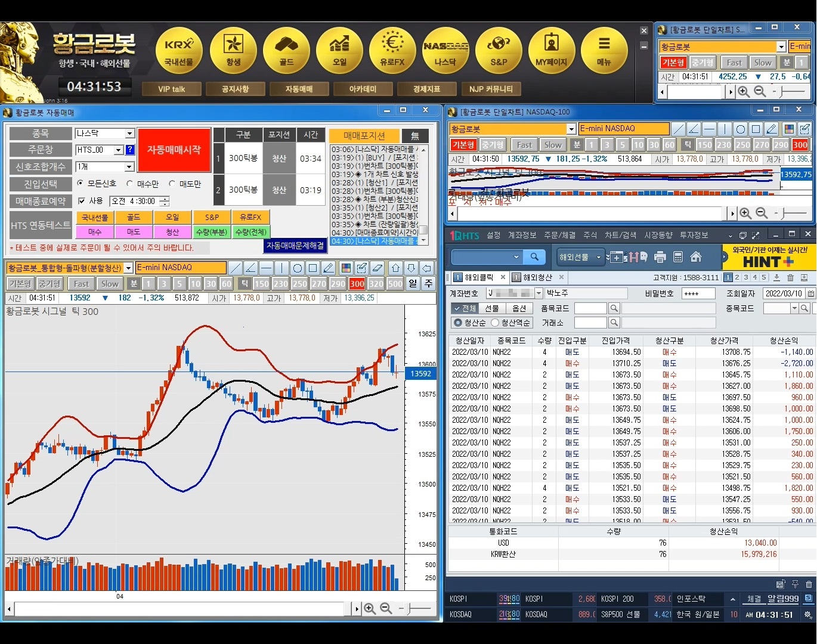817x644 pixels.
Task: Click the search magnifier in 1Q HTS toolbar
Action: [534, 257]
